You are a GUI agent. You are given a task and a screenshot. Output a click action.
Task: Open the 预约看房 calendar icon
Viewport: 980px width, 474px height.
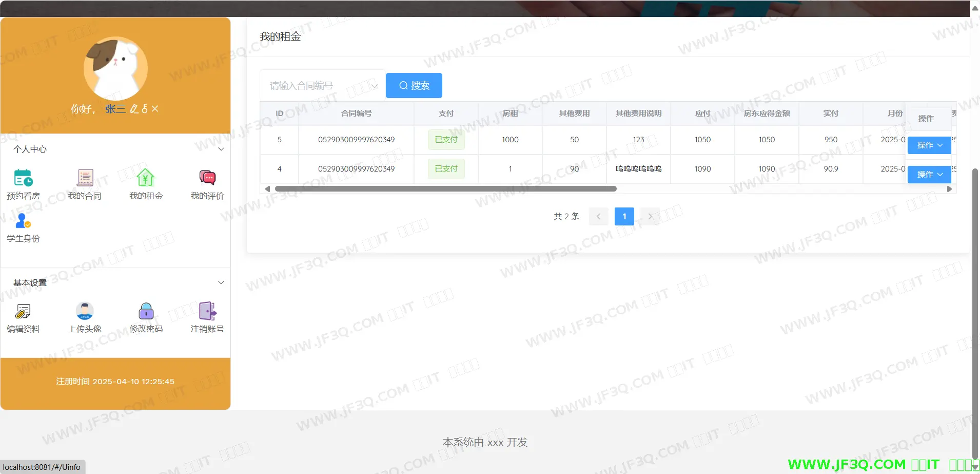(x=23, y=178)
